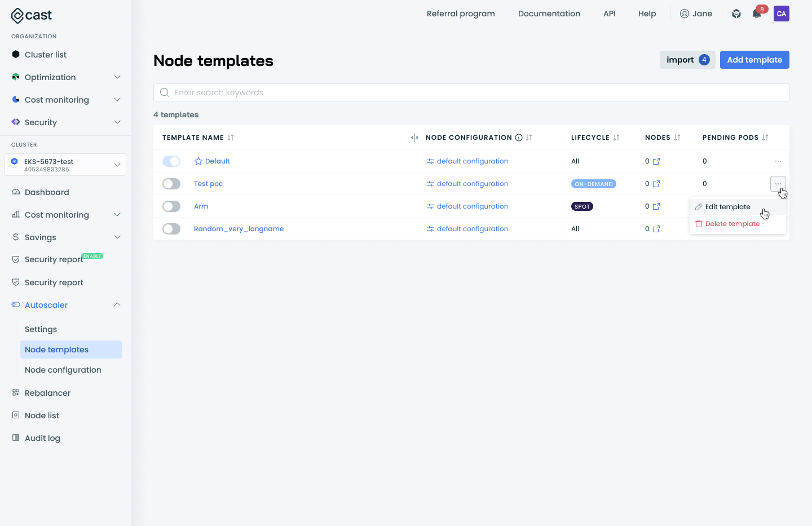Open the Referral program link
The width and height of the screenshot is (812, 526).
click(x=461, y=14)
